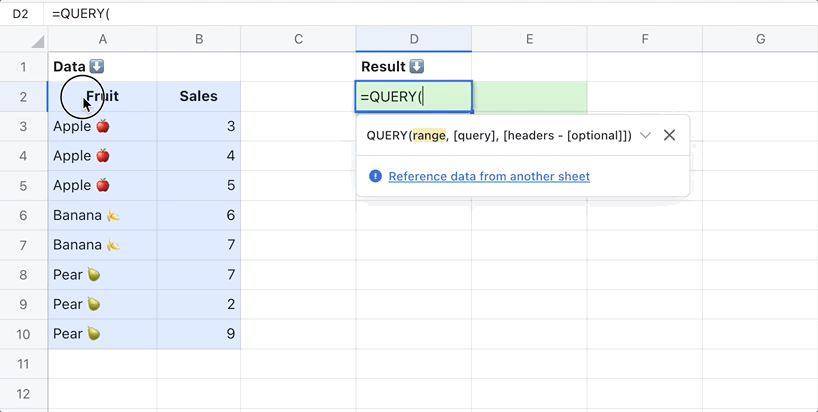Select row 1 header
The image size is (818, 412).
23,67
